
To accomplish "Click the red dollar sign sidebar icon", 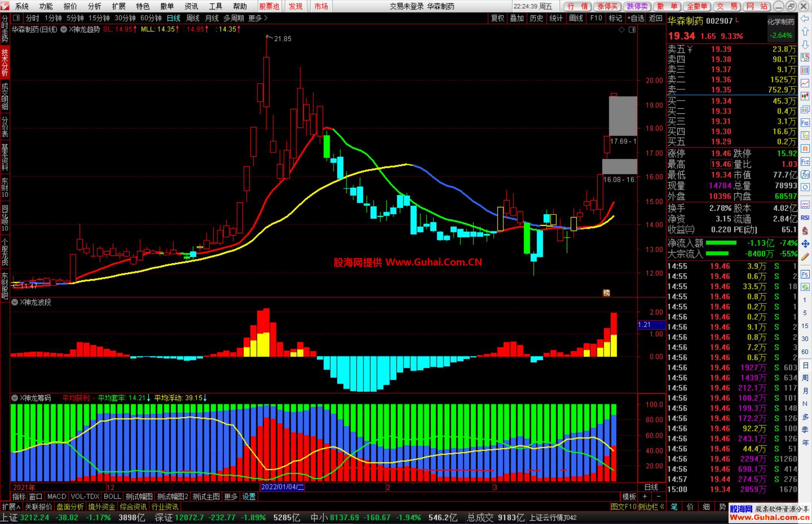I will click(805, 231).
